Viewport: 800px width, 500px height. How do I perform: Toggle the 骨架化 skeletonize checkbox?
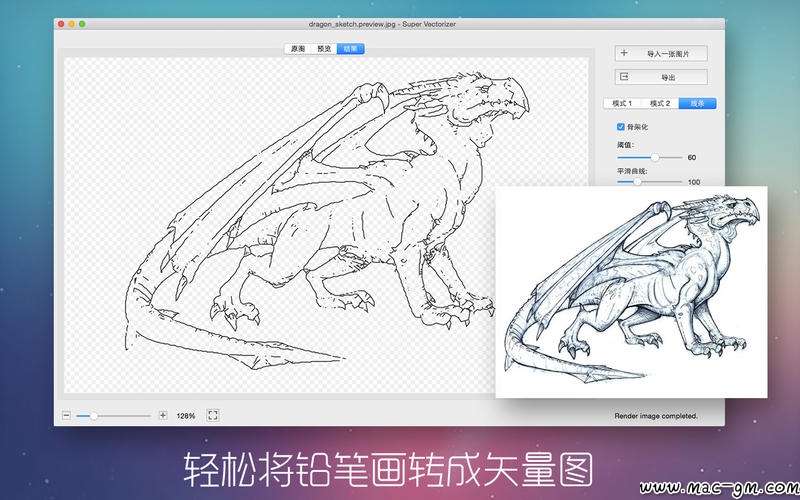click(620, 127)
